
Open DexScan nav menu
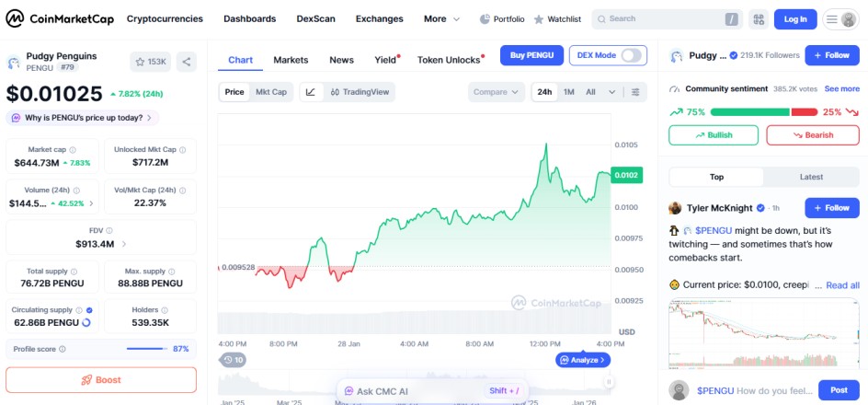315,18
